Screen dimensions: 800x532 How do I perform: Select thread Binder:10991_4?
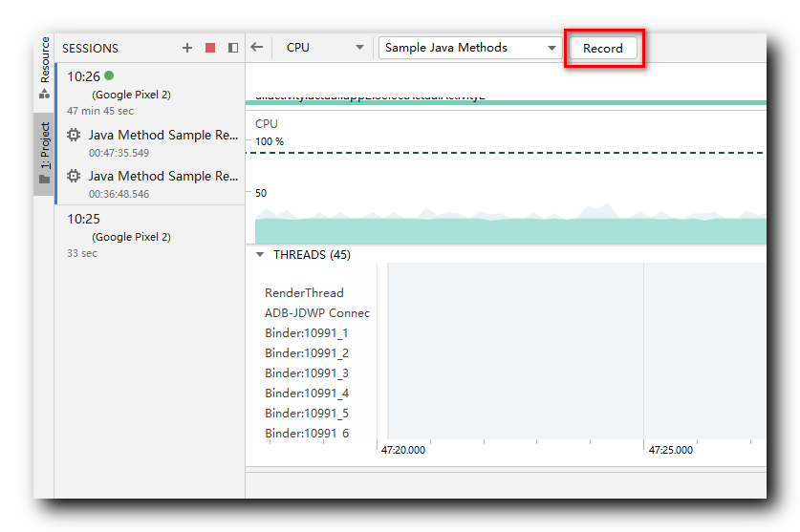(x=307, y=394)
